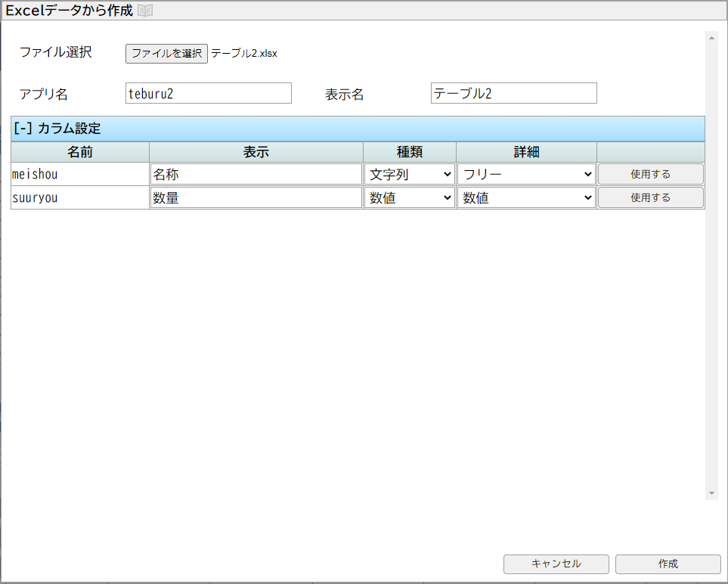
Task: Toggle 使用する for the suuryou column
Action: 650,198
